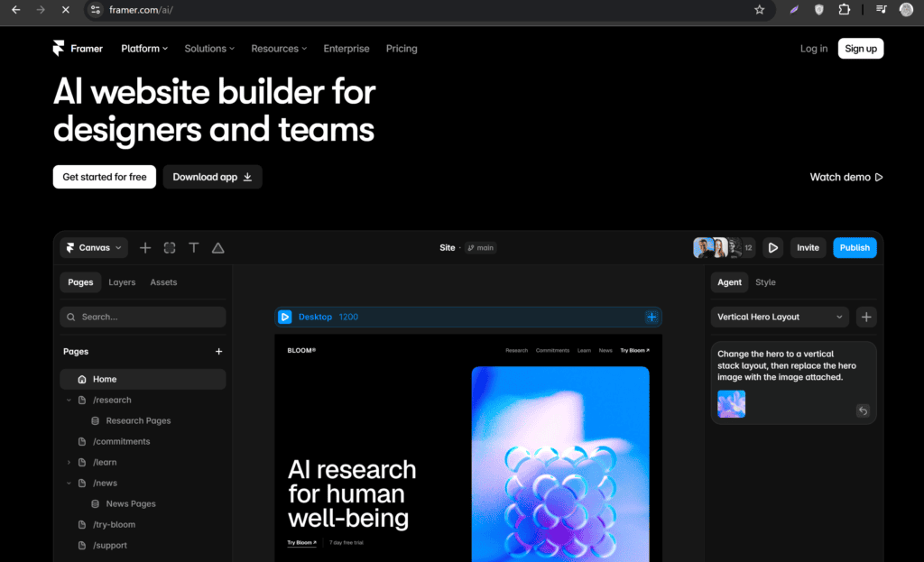924x562 pixels.
Task: Click the main branch badge
Action: coord(481,248)
